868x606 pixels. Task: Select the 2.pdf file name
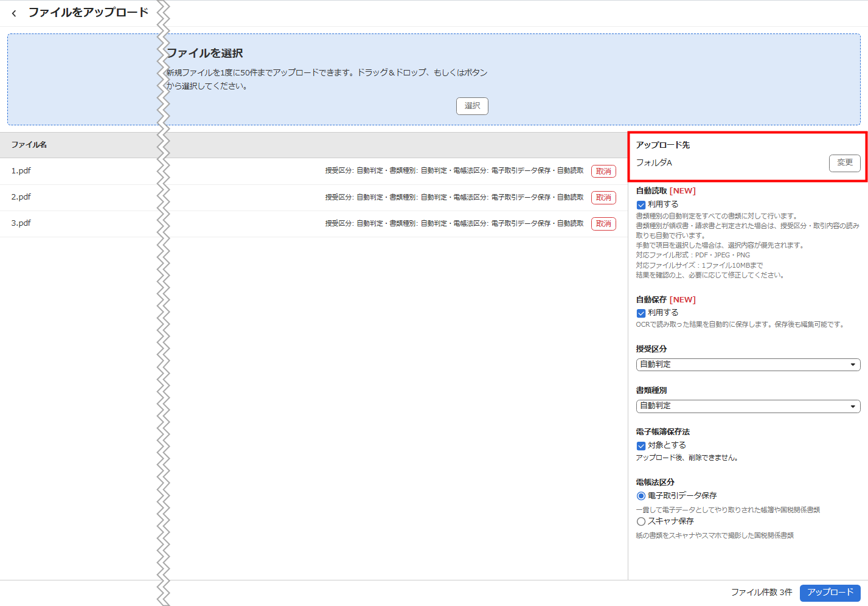(21, 197)
